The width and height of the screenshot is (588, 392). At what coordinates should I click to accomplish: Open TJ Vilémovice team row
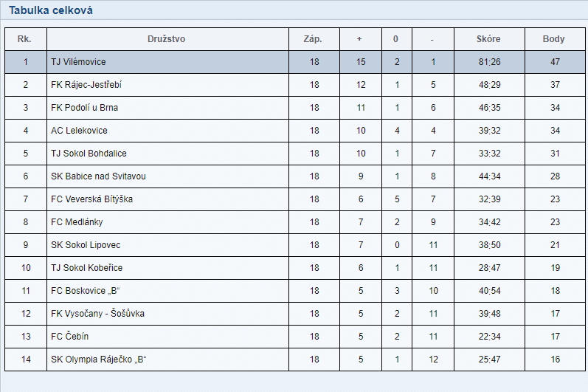point(295,62)
